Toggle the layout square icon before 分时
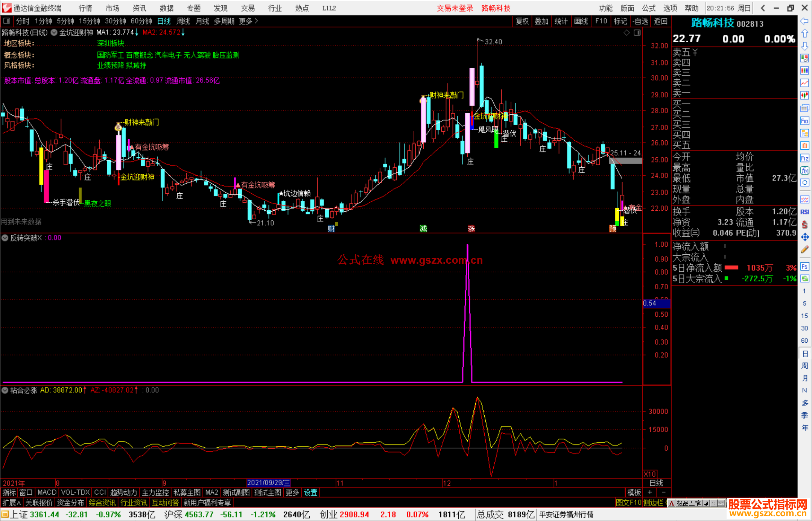This screenshot has height=521, width=812. (x=6, y=21)
